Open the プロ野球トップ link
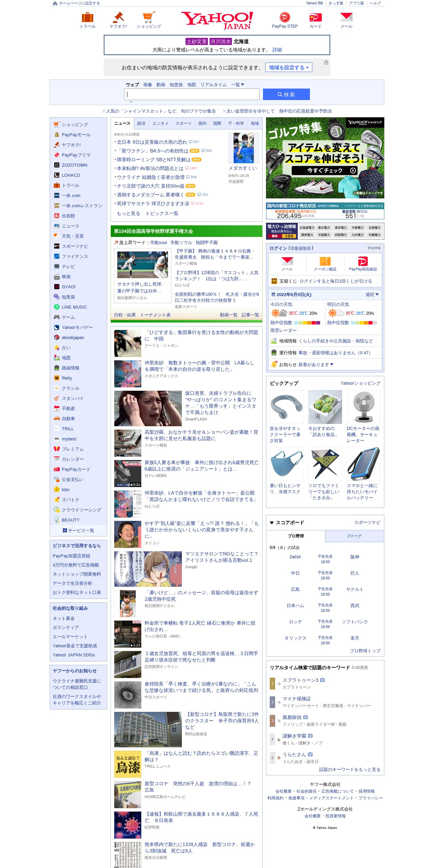434x868 pixels. coord(365,651)
